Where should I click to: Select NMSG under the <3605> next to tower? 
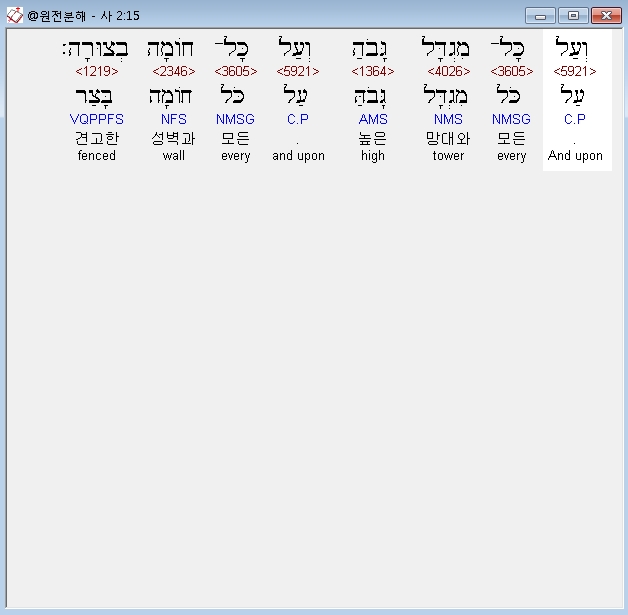coord(511,119)
